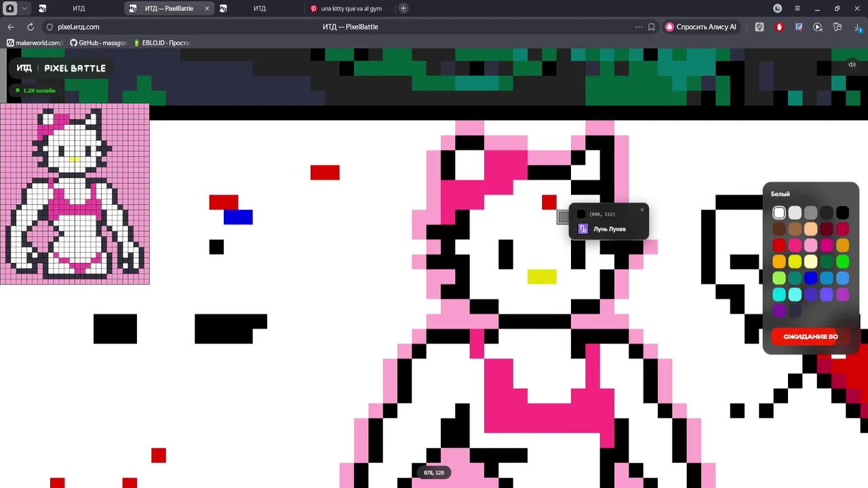
Task: Select the ИТД — PixelBattle tab
Action: [x=169, y=8]
